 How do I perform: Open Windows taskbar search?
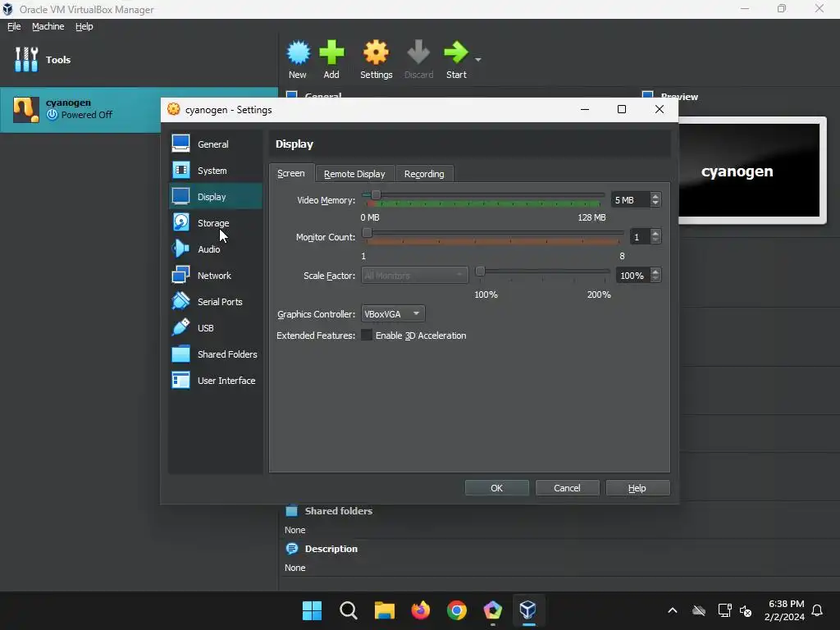[348, 610]
